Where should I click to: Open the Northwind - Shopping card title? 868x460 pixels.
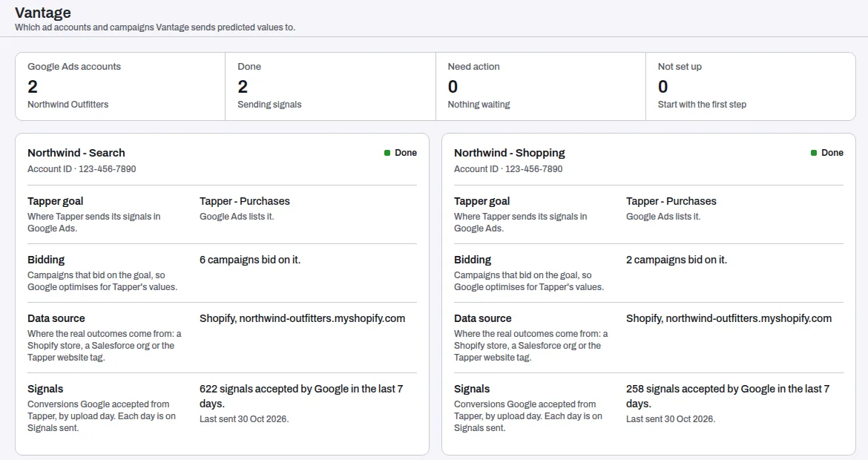(509, 153)
